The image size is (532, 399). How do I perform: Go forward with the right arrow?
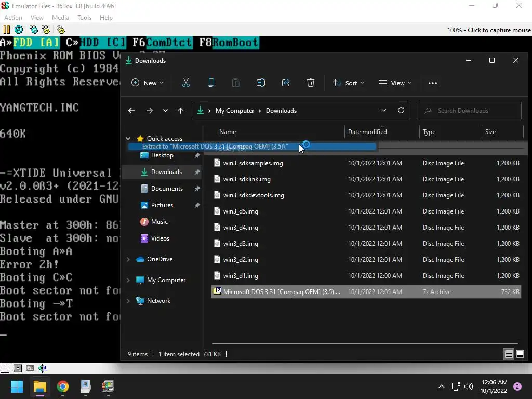click(x=149, y=111)
